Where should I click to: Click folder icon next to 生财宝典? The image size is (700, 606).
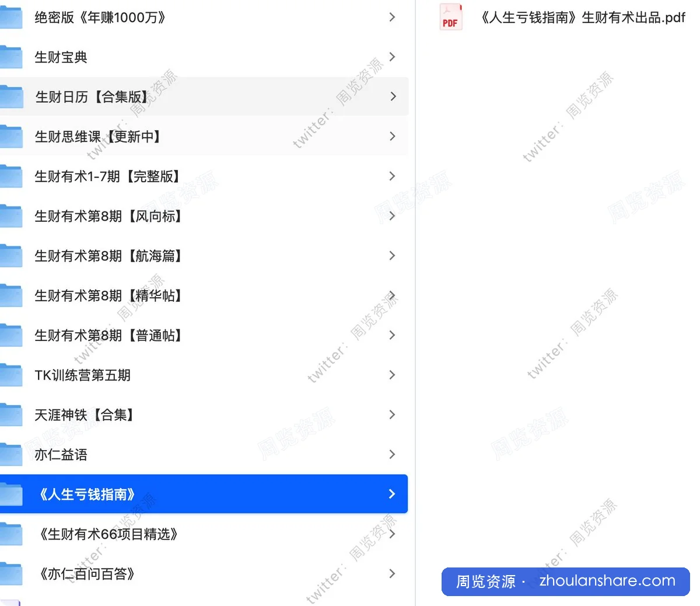click(x=11, y=57)
